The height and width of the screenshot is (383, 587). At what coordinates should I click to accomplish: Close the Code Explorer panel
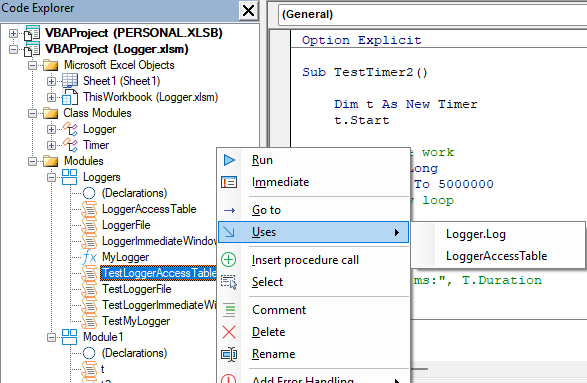[249, 10]
